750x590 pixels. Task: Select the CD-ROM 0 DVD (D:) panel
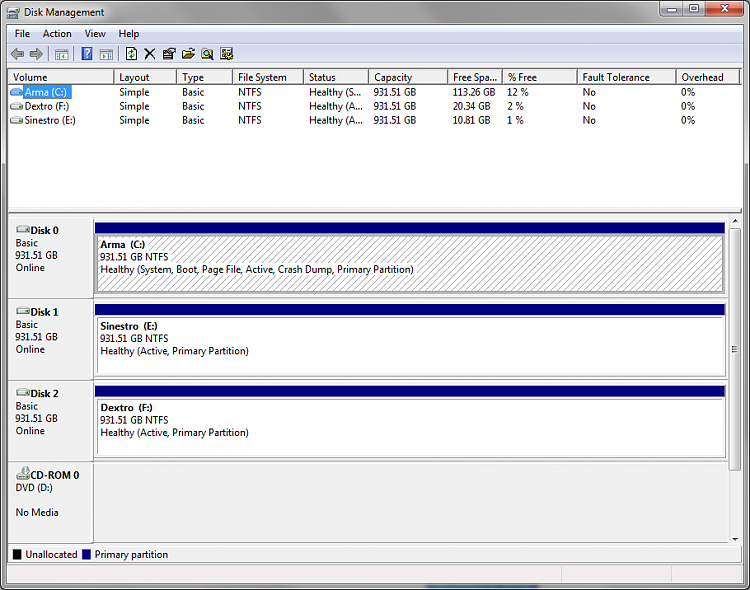tap(51, 502)
